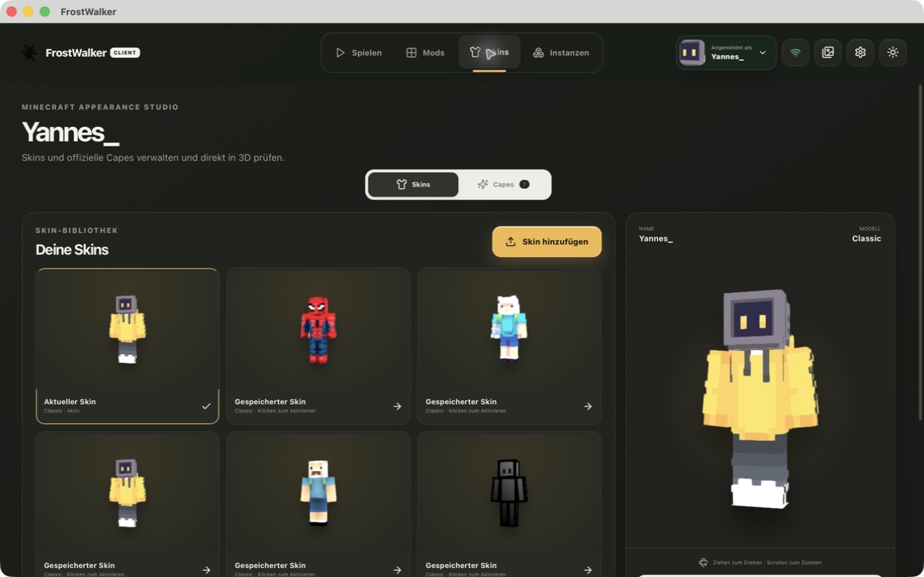Check the connection status wifi icon
This screenshot has height=577, width=924.
pyautogui.click(x=795, y=53)
